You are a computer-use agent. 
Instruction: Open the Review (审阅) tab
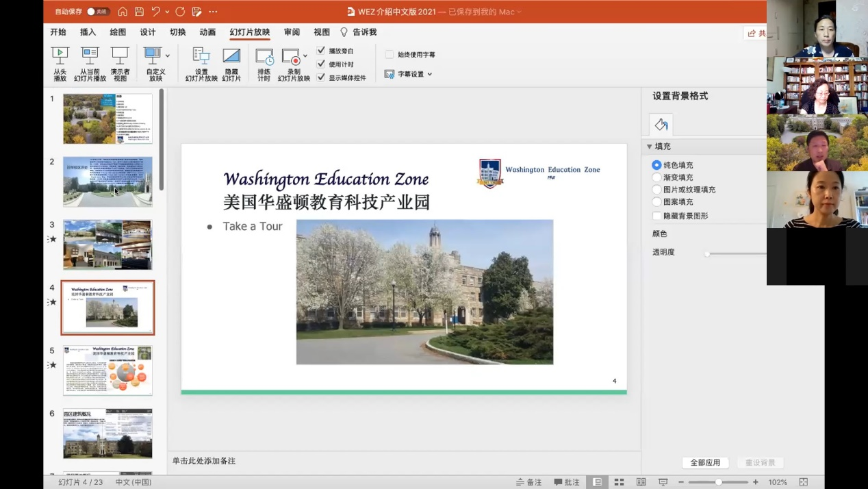(x=292, y=32)
